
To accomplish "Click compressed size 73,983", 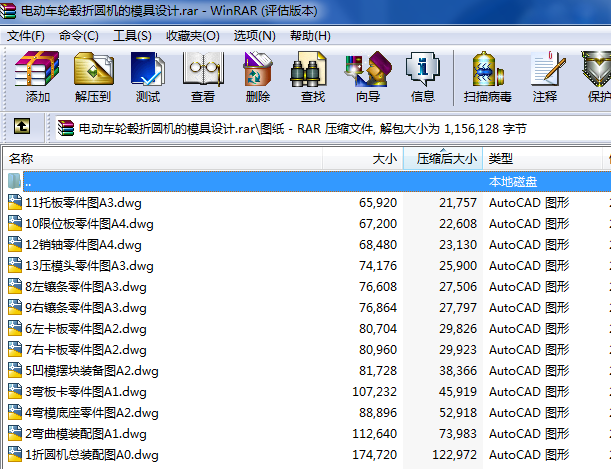I will [458, 434].
